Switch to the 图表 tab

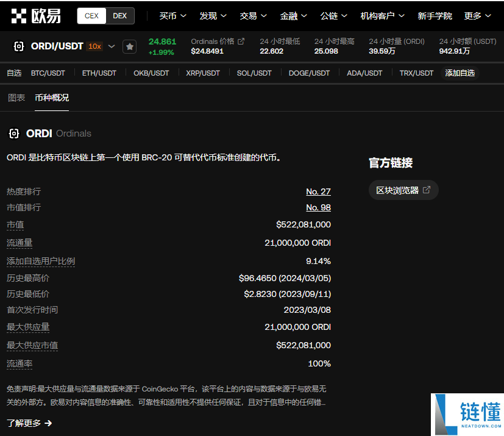tap(16, 98)
